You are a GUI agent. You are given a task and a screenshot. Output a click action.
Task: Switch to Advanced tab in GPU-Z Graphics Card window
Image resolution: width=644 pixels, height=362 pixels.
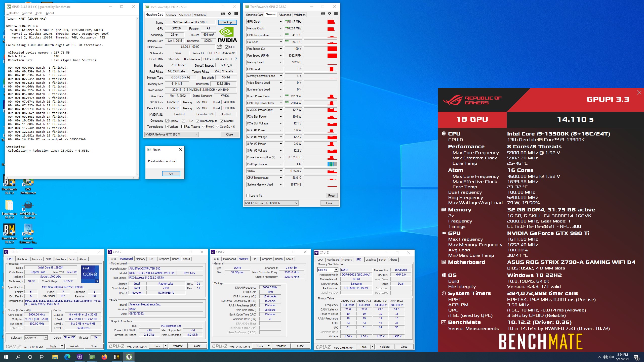[x=185, y=15]
